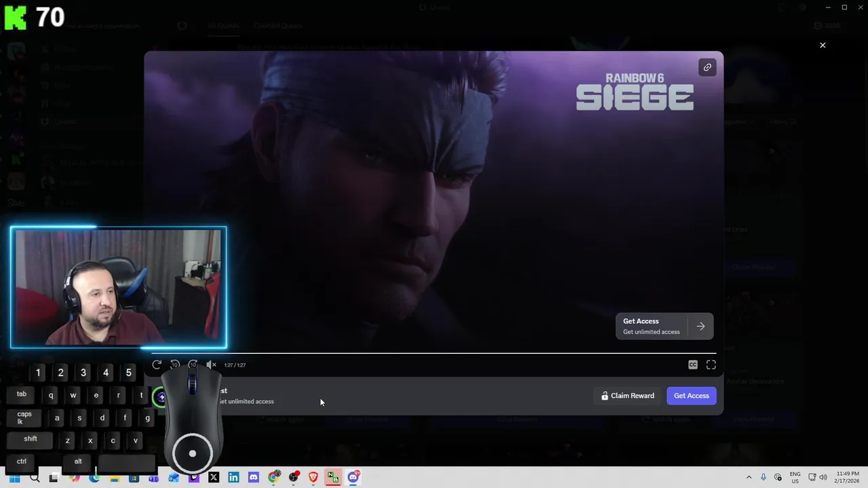Click the 1:27 / 1:27 time display
This screenshot has width=868, height=488.
tap(235, 365)
